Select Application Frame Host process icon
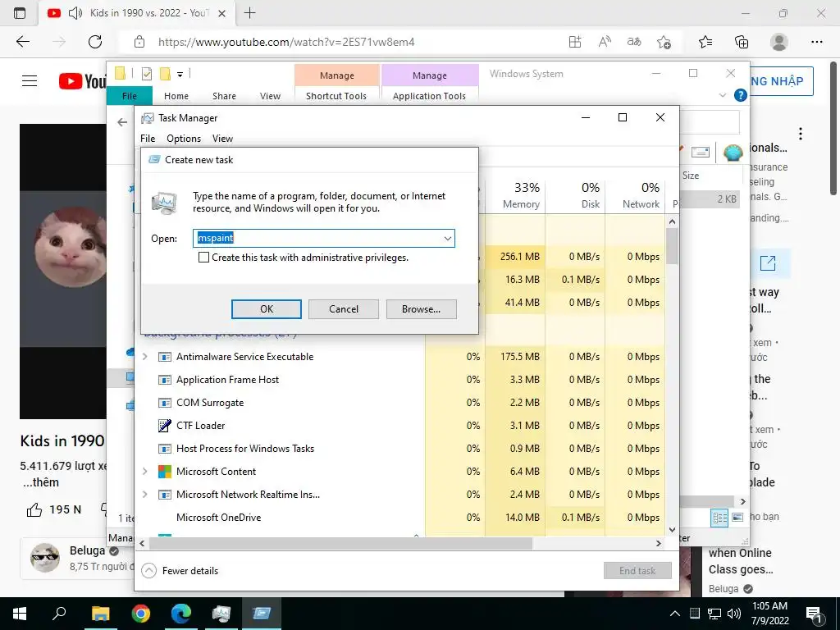 point(164,380)
